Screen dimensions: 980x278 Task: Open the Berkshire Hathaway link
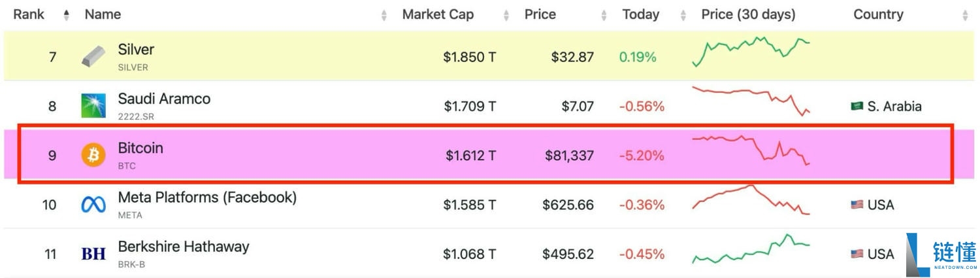184,247
